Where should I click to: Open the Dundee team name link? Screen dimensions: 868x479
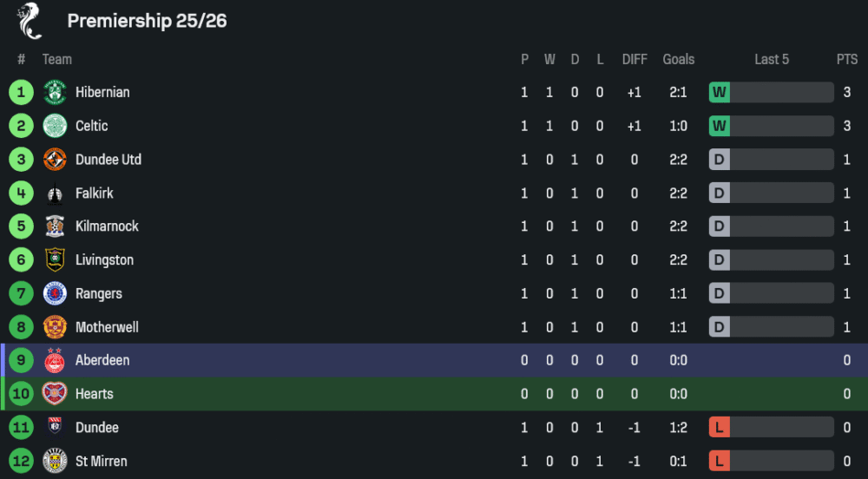pos(97,427)
